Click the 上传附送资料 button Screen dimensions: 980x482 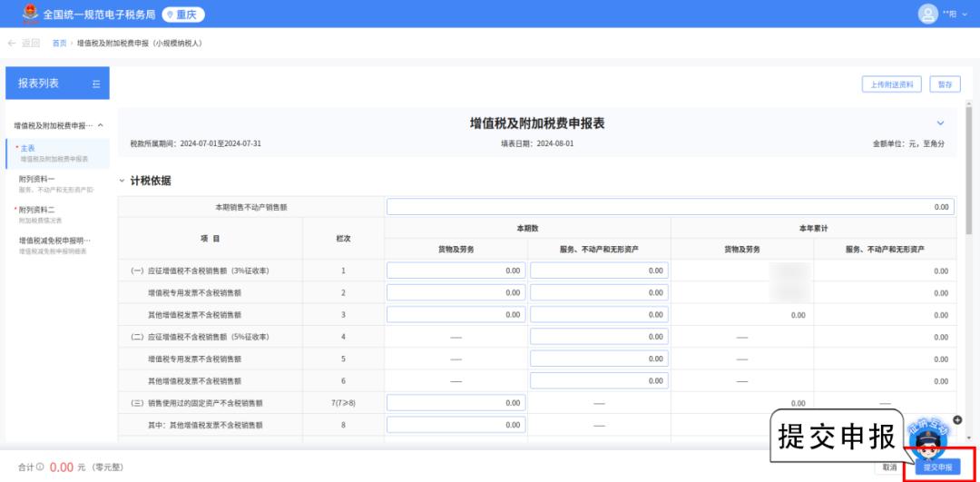(891, 84)
